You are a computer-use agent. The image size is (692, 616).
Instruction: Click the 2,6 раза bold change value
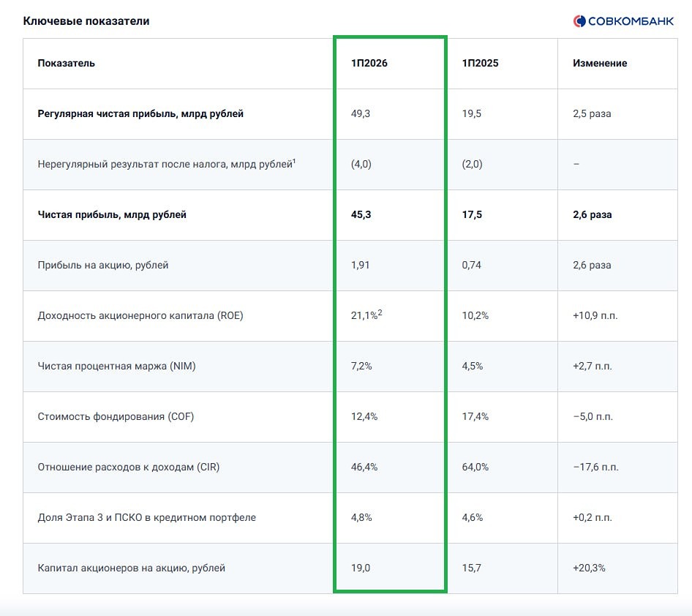click(x=592, y=215)
